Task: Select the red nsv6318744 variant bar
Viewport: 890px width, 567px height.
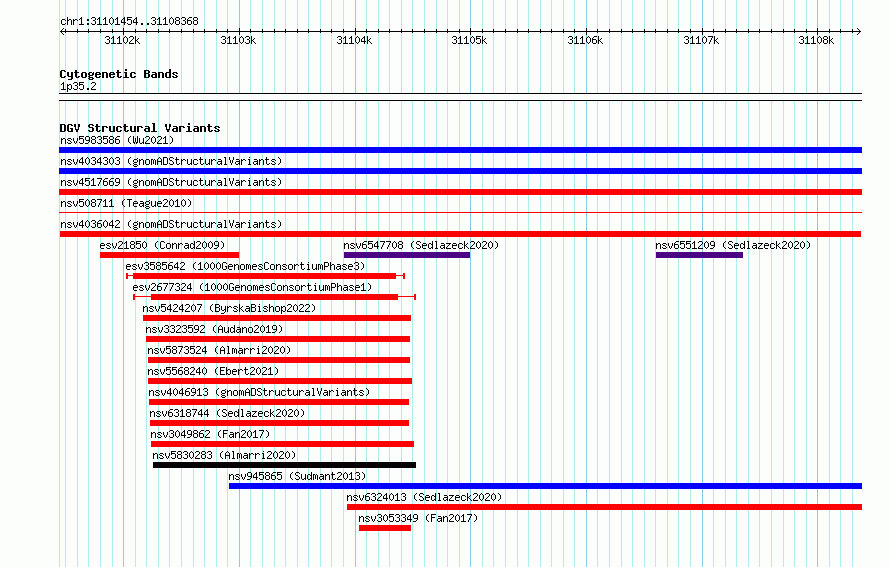Action: pos(279,423)
